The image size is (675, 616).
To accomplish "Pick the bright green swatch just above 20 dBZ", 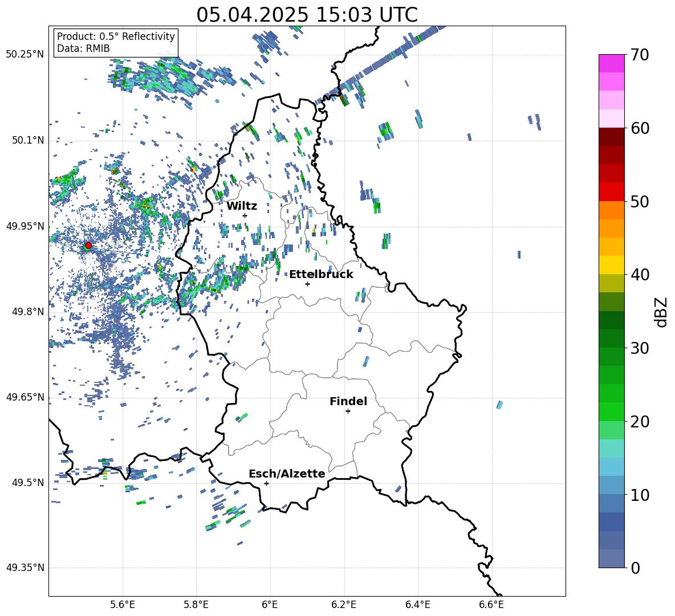I will tap(612, 411).
